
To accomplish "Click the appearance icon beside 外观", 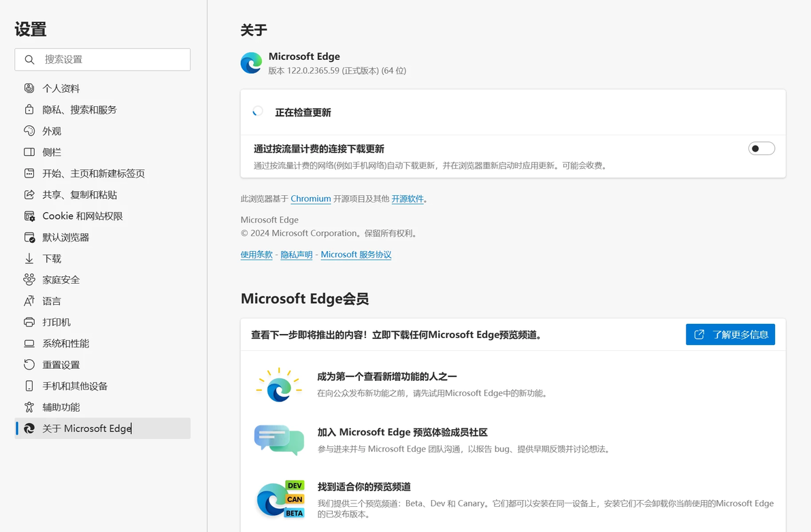I will click(29, 131).
